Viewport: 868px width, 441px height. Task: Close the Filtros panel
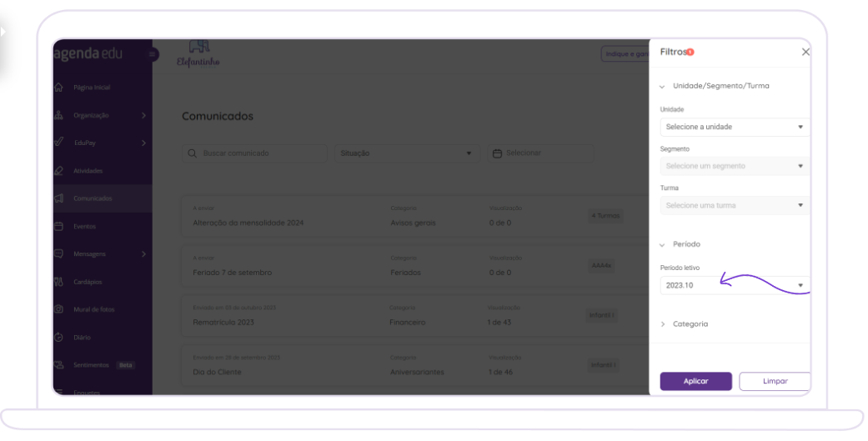click(805, 52)
